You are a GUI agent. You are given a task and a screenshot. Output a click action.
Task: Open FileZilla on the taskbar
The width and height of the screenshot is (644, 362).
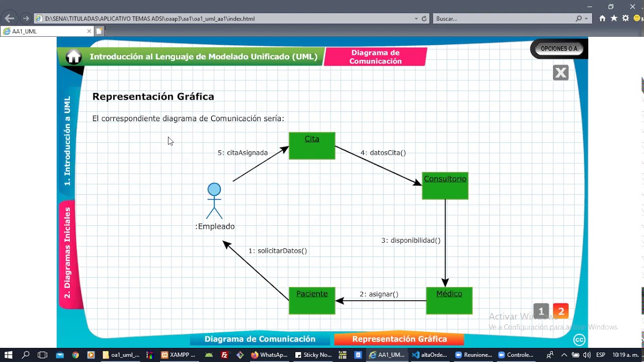tap(224, 355)
